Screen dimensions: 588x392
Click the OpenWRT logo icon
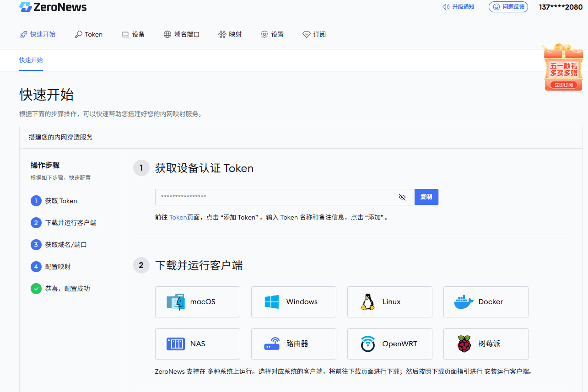368,344
